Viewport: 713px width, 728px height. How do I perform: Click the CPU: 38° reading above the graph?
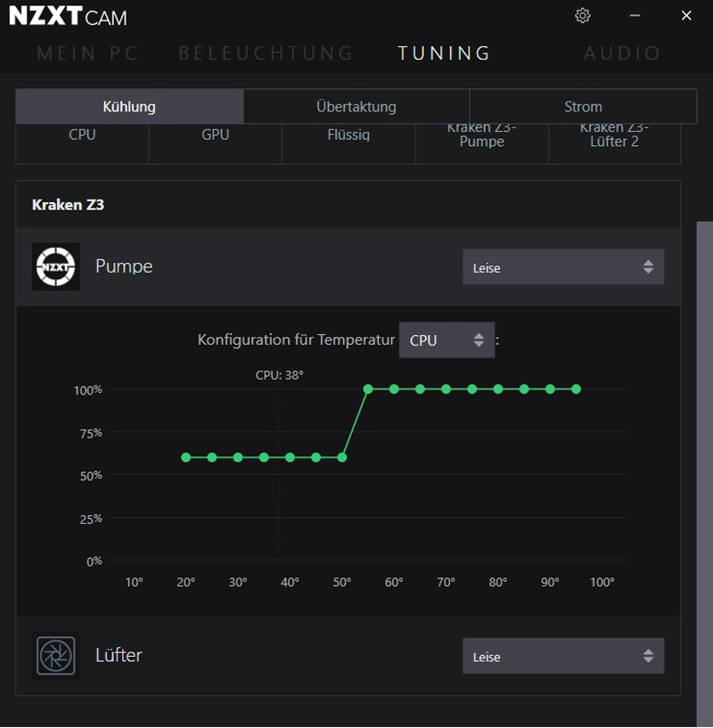point(279,375)
